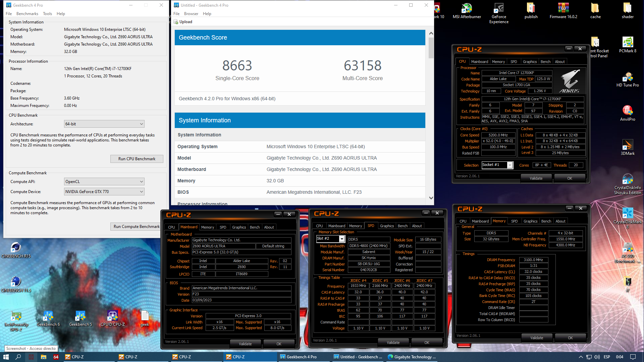Image resolution: width=644 pixels, height=362 pixels.
Task: Click OK in CPU-Z Memory window
Action: pyautogui.click(x=570, y=338)
